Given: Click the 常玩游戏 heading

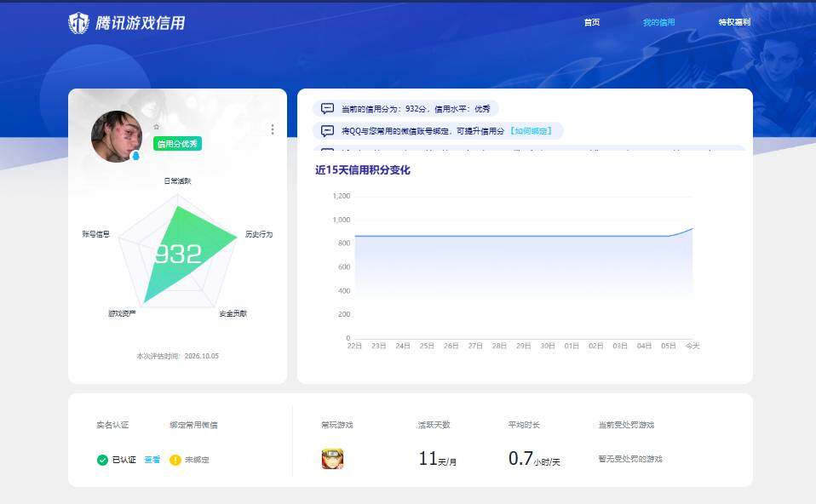Looking at the screenshot, I should tap(337, 425).
